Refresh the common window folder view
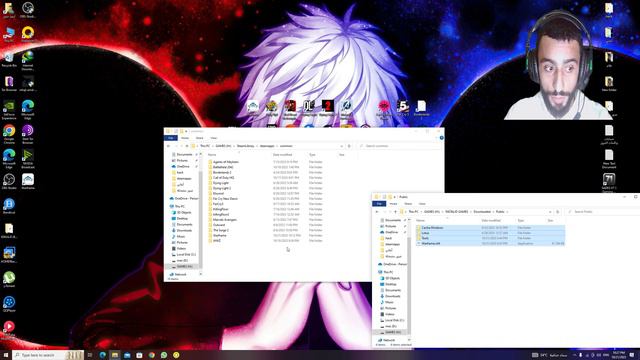The width and height of the screenshot is (640, 360). coord(349,146)
